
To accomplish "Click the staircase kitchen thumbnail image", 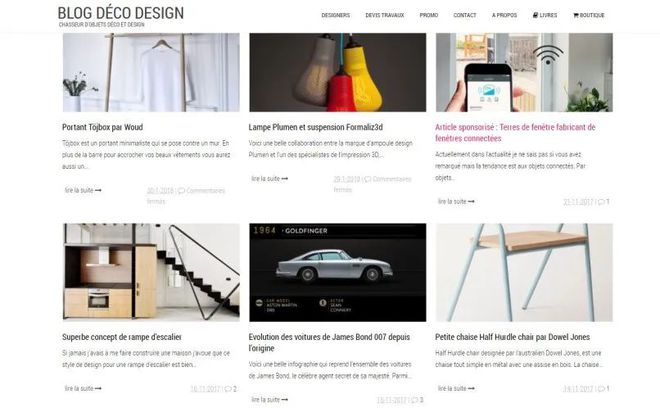I will coord(151,272).
